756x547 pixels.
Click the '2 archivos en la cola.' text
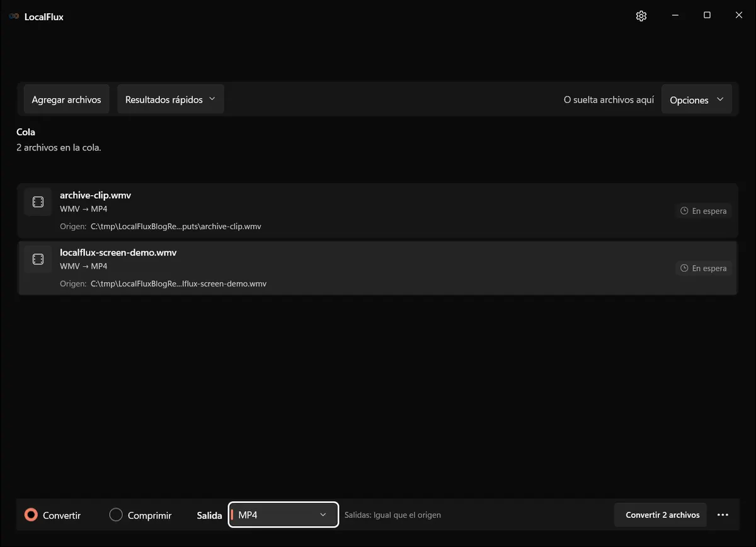pos(59,148)
